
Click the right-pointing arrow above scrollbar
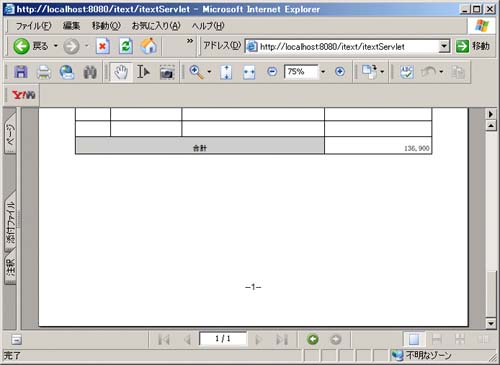click(x=491, y=114)
